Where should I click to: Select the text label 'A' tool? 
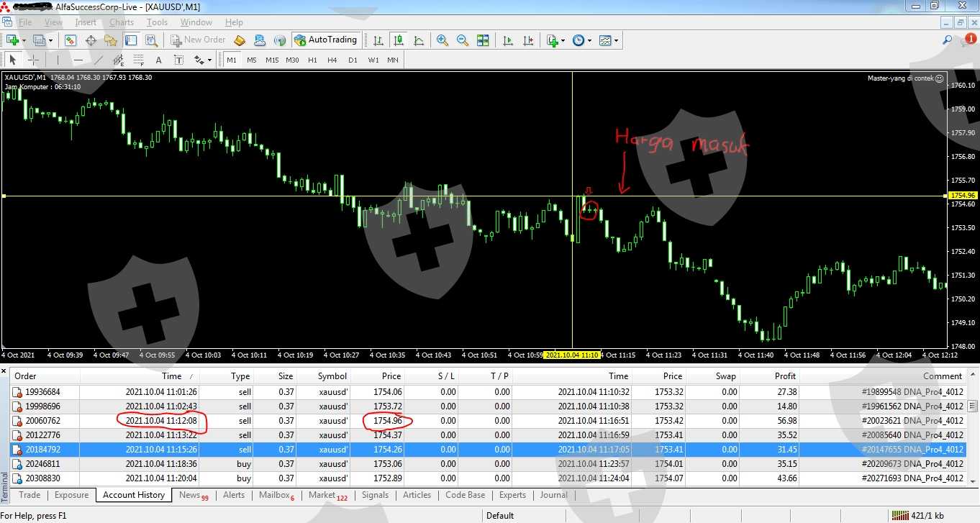pos(158,60)
